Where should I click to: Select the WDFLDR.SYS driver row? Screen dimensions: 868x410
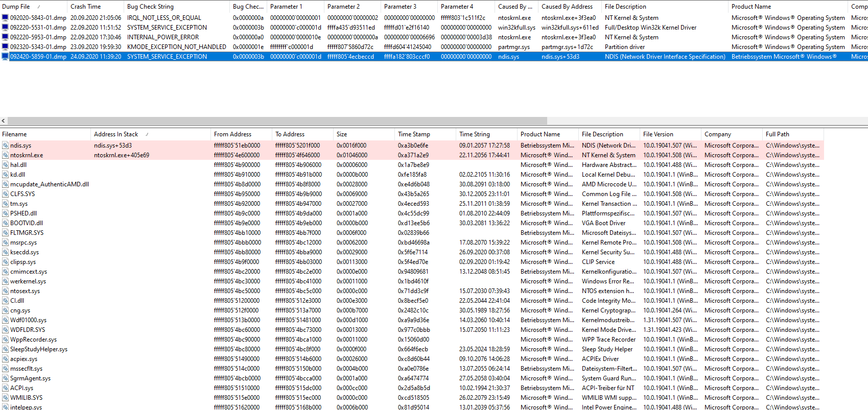point(412,330)
